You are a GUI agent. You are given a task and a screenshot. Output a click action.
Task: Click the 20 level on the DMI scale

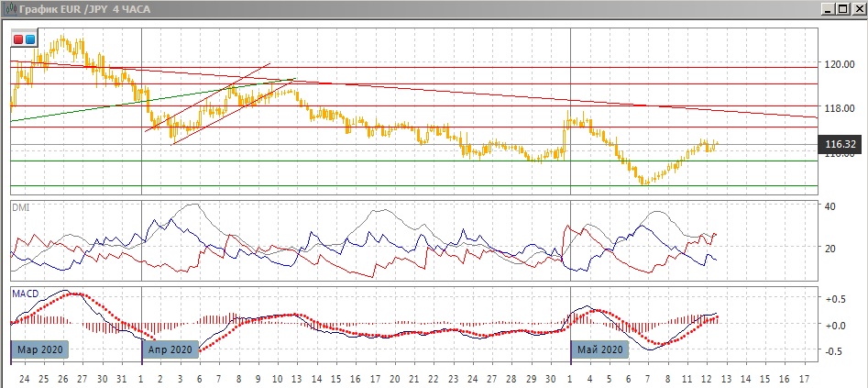tap(830, 248)
